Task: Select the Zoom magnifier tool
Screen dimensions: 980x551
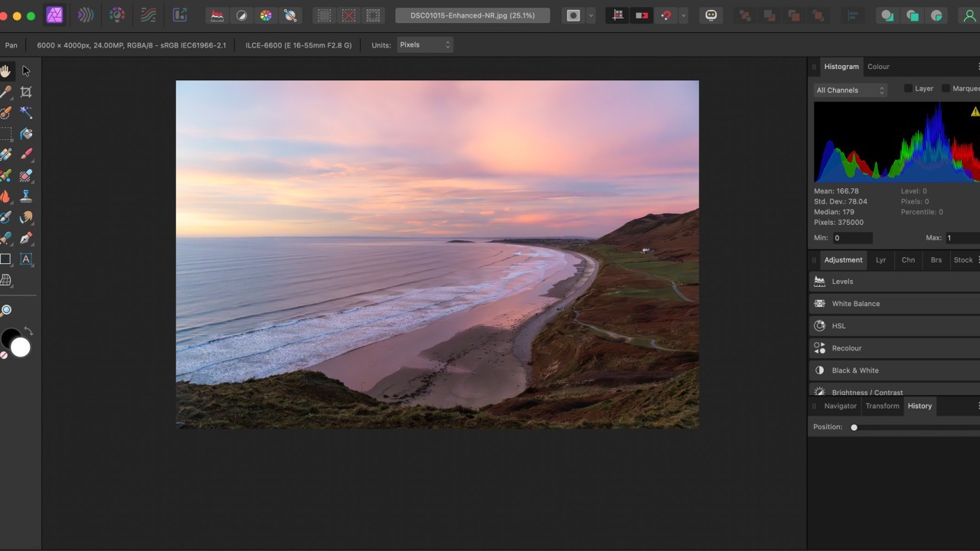Action: coord(5,310)
